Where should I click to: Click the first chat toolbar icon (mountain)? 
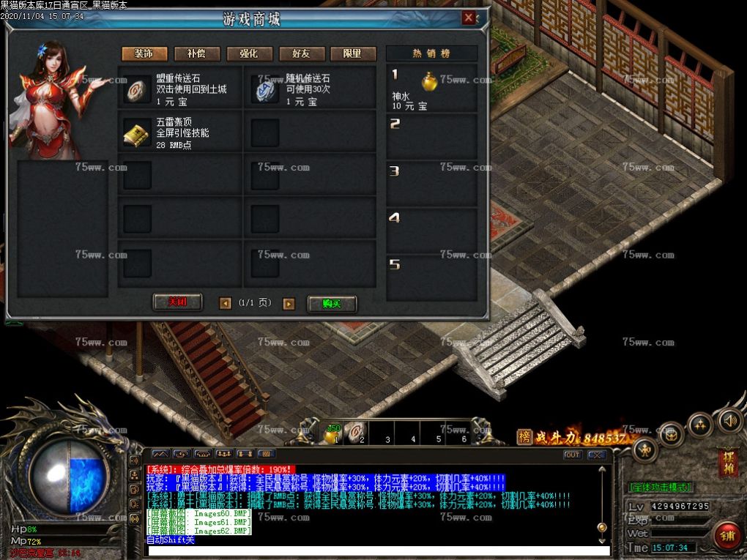(x=160, y=454)
